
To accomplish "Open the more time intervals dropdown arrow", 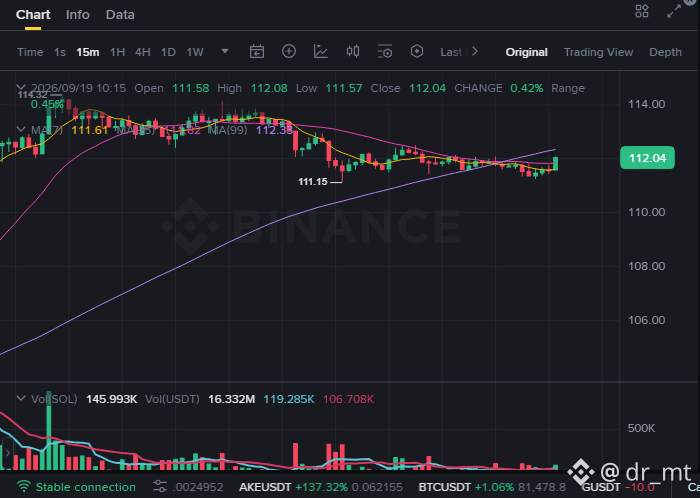I will (225, 51).
